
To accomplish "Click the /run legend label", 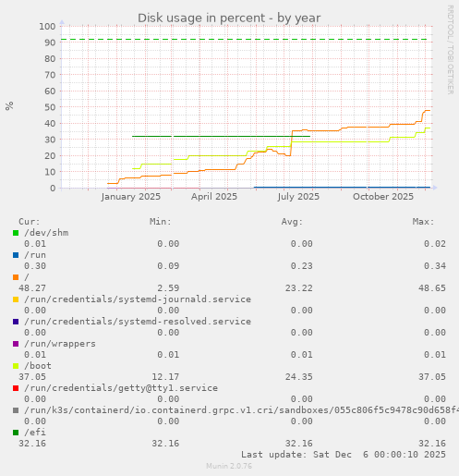I will (x=35, y=255).
